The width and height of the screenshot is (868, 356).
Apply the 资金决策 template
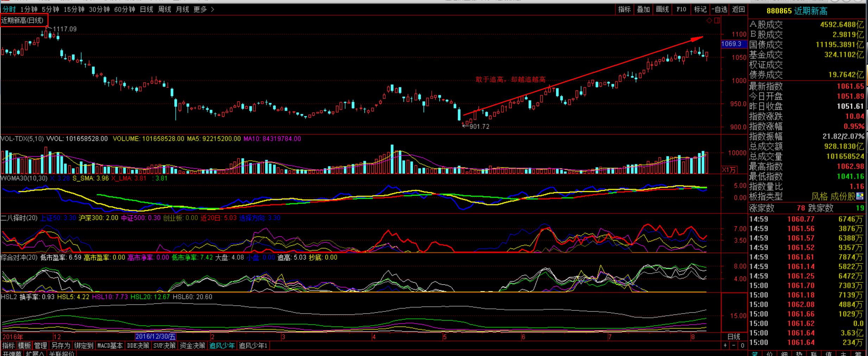[192, 345]
